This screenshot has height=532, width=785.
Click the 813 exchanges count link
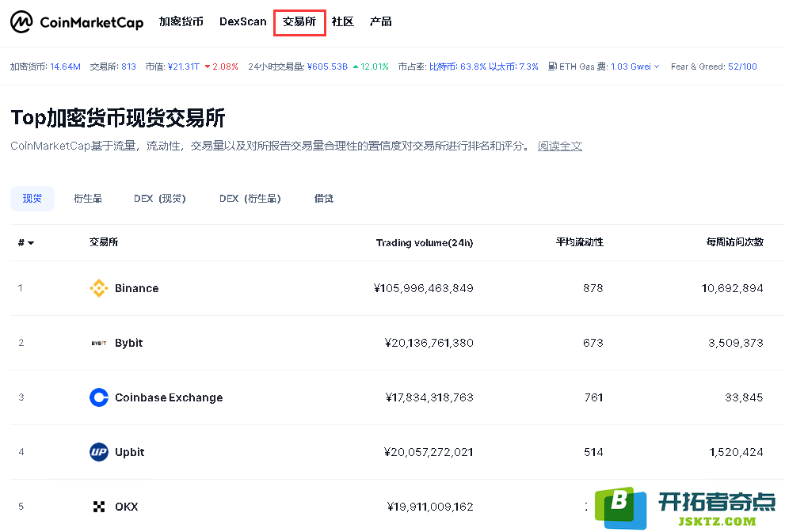128,66
